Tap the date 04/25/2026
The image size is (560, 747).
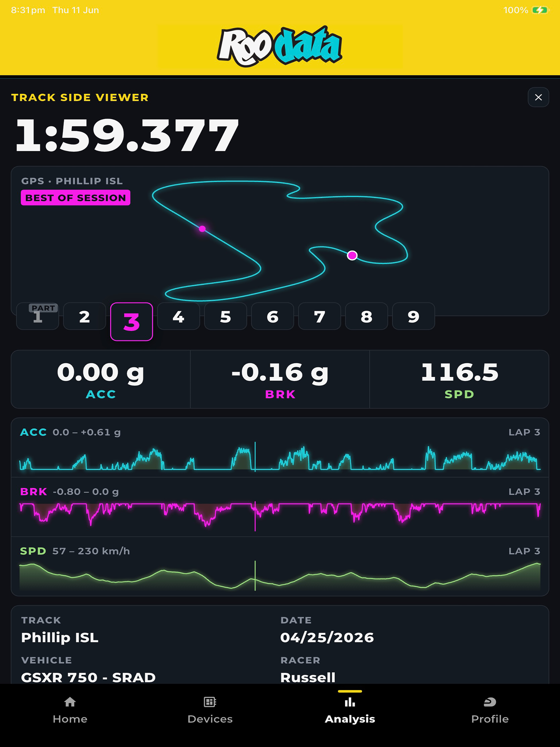(327, 638)
